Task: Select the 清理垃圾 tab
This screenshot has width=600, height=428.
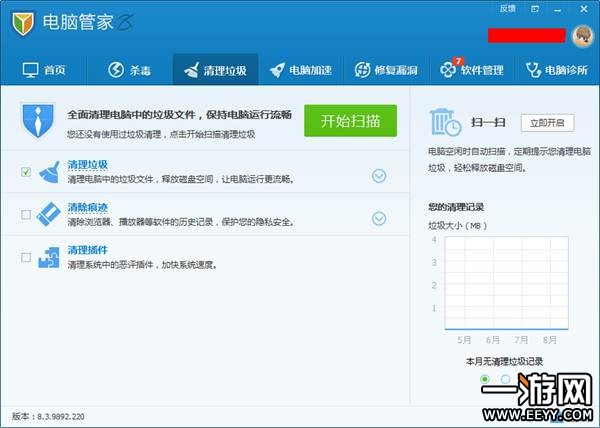Action: pyautogui.click(x=215, y=70)
